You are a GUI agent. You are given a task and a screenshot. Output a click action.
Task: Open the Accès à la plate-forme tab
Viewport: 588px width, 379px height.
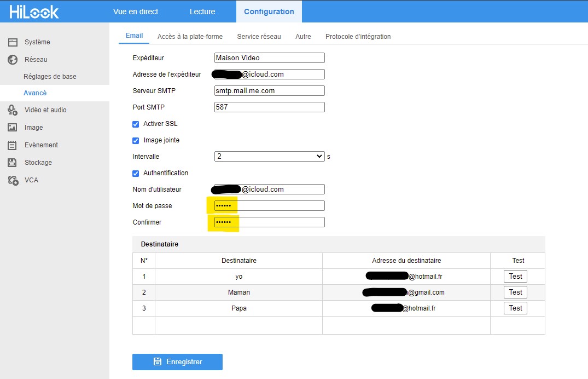[190, 37]
